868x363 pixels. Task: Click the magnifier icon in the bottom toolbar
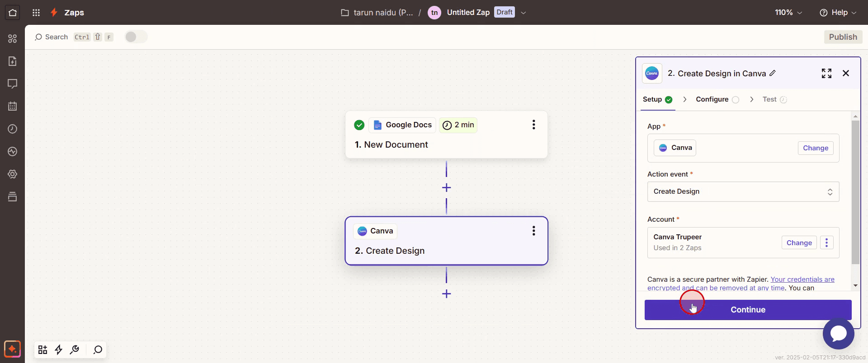98,349
